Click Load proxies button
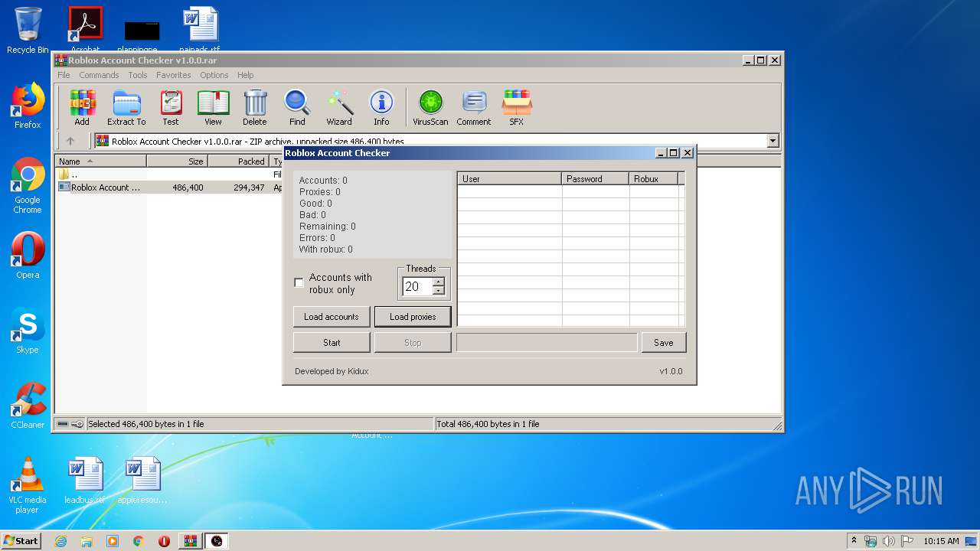 (x=413, y=317)
